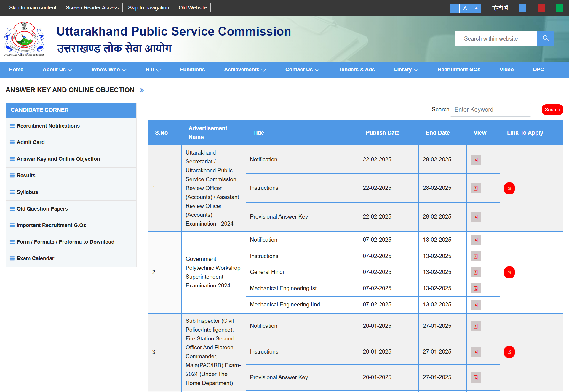The image size is (569, 392).
Task: Open the Library dropdown menu
Action: tap(406, 70)
